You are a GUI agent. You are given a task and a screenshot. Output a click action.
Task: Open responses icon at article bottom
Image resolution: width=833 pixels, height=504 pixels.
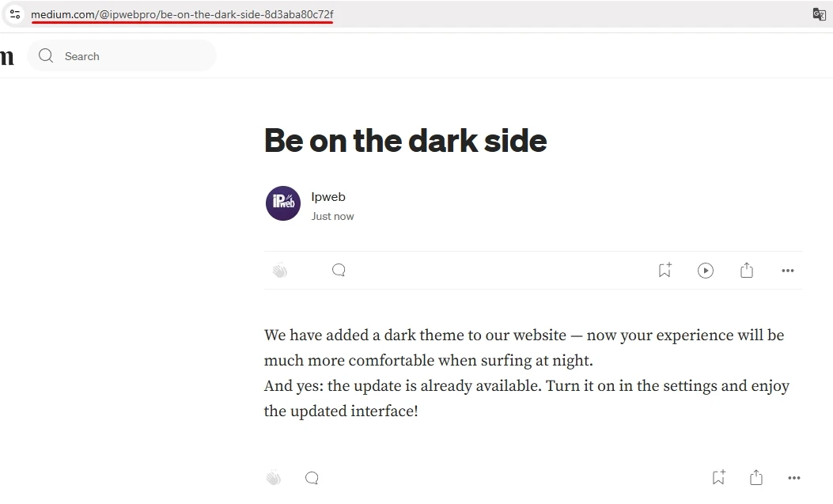[x=312, y=478]
